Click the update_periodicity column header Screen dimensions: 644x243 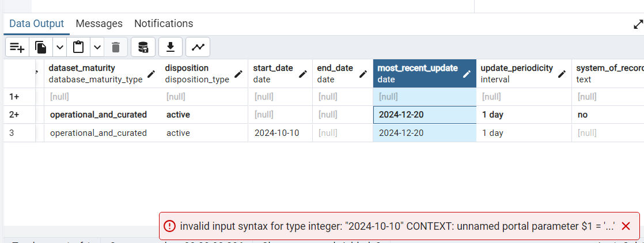(x=517, y=73)
